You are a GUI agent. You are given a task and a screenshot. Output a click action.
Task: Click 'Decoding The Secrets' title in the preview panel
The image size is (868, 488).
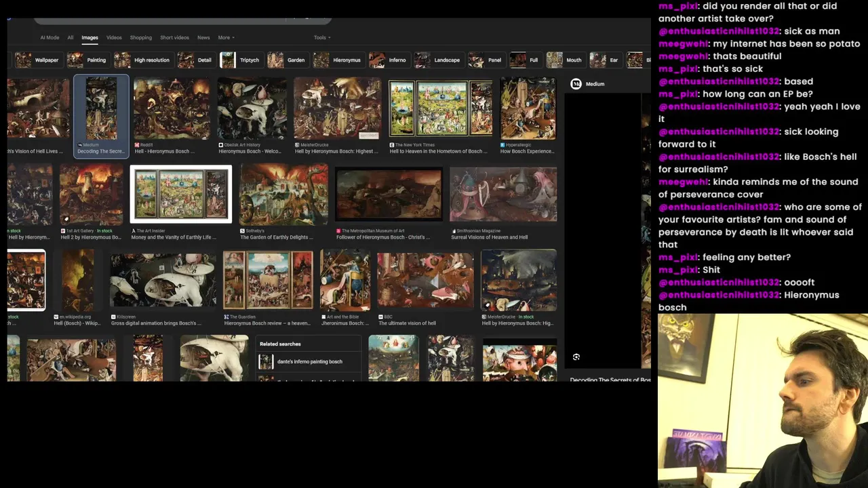tap(610, 380)
